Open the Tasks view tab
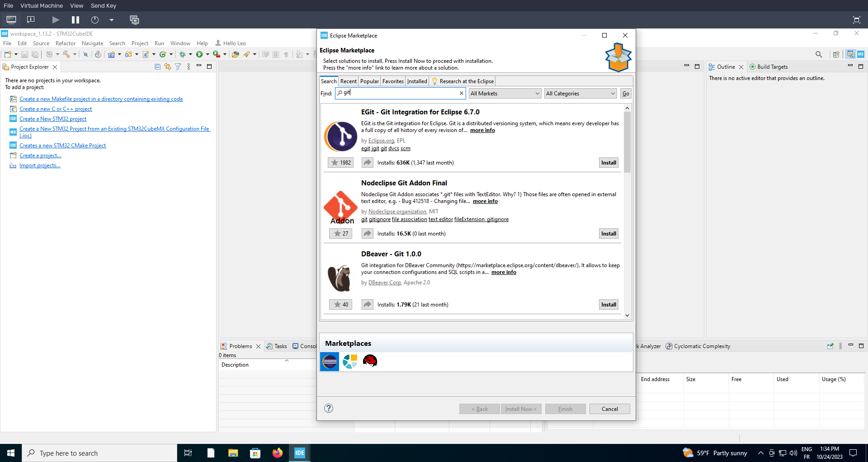 pyautogui.click(x=277, y=346)
